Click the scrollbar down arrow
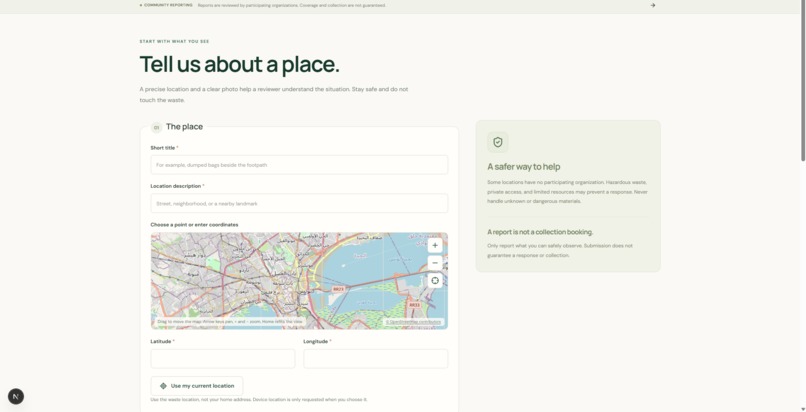 click(x=802, y=409)
